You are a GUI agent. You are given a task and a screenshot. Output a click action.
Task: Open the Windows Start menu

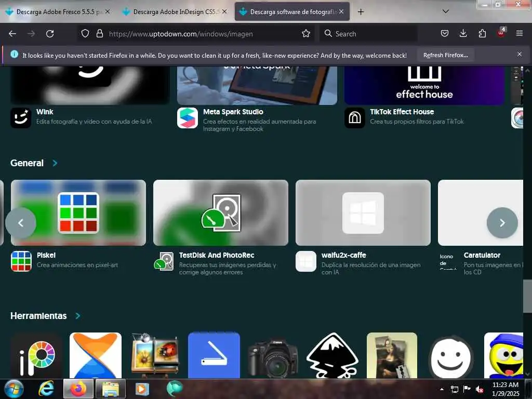pyautogui.click(x=14, y=389)
